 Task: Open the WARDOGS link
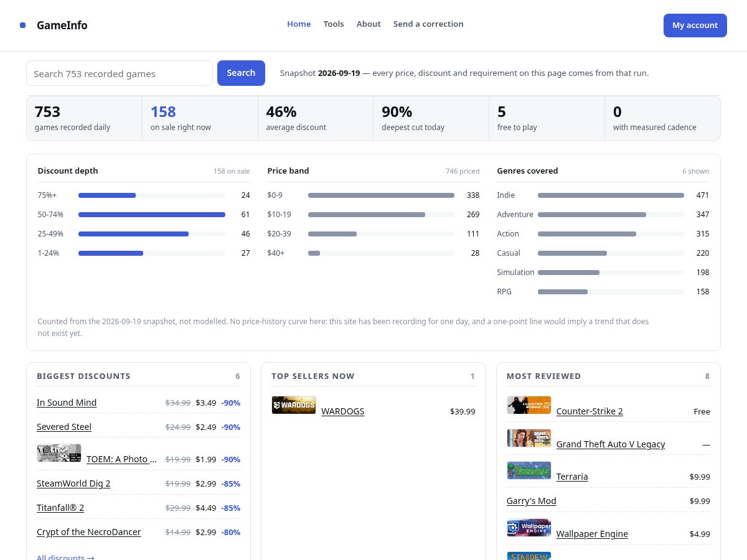[x=343, y=411]
